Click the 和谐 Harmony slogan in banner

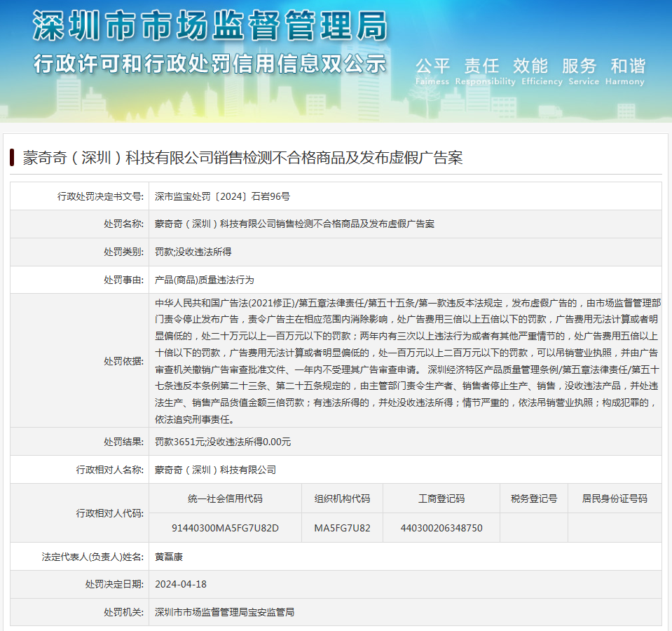pyautogui.click(x=625, y=71)
